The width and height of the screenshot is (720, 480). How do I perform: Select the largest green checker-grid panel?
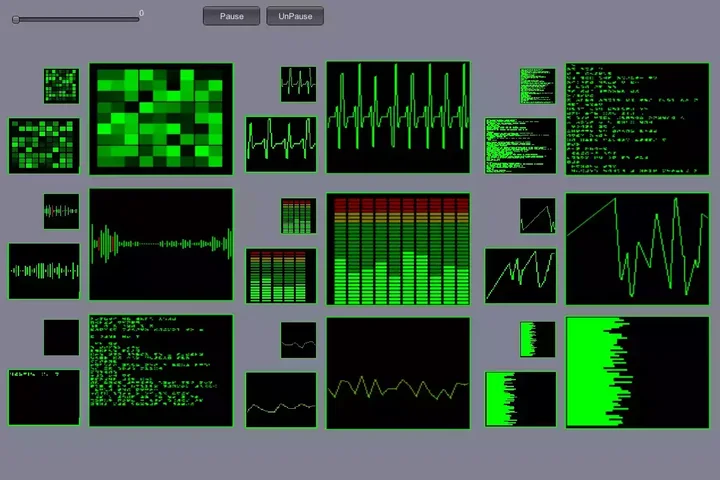click(161, 119)
